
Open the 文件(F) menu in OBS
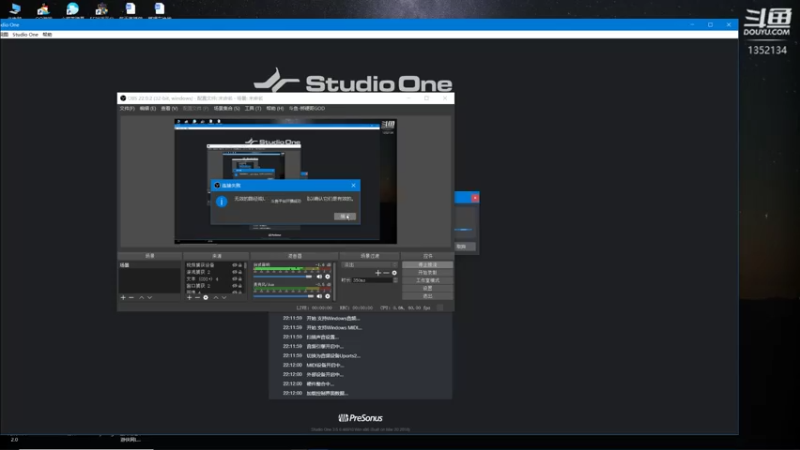tap(127, 109)
